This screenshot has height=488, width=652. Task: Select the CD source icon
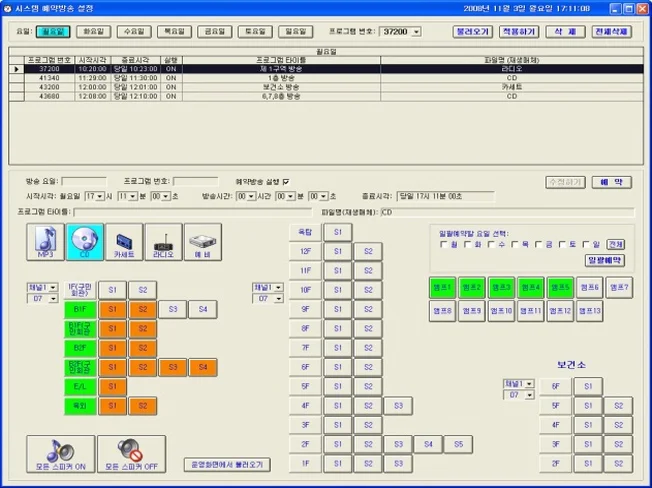click(x=84, y=242)
